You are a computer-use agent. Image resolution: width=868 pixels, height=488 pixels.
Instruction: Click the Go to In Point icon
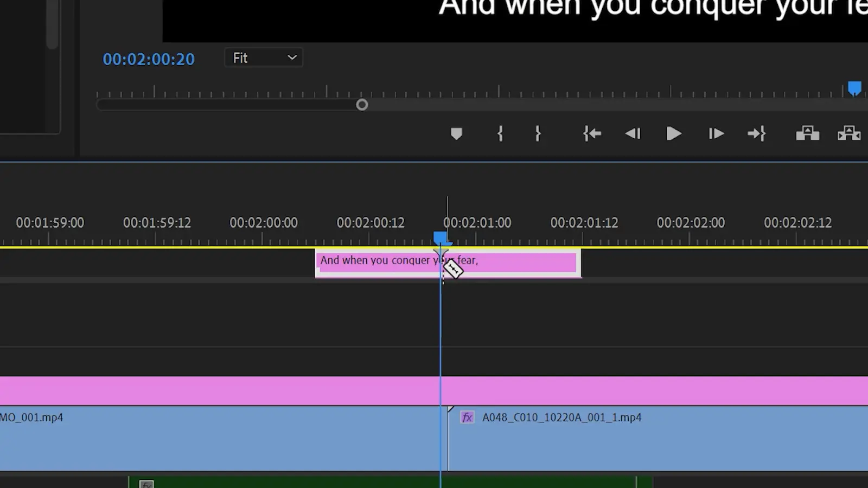coord(592,134)
